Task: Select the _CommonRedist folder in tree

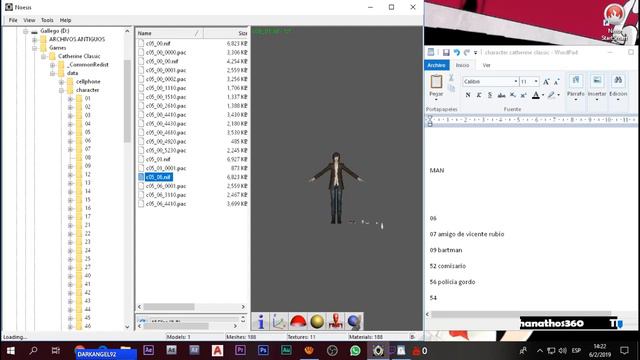Action: click(x=88, y=64)
